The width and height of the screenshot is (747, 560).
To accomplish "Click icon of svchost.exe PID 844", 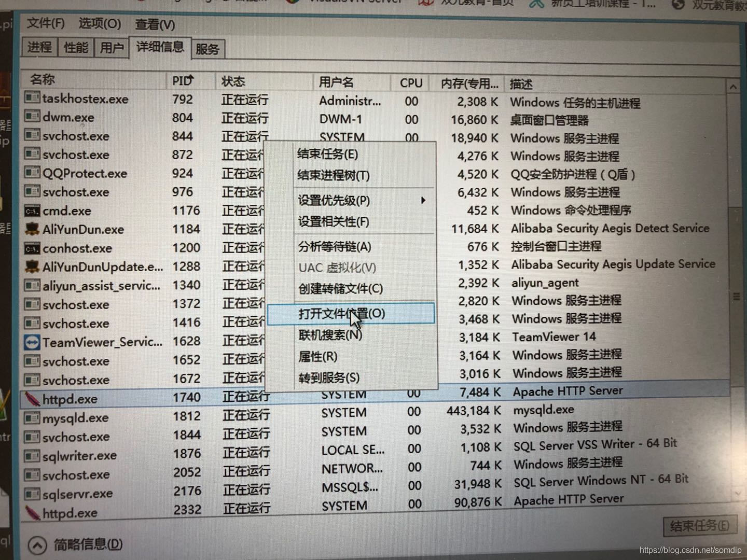I will 32,135.
